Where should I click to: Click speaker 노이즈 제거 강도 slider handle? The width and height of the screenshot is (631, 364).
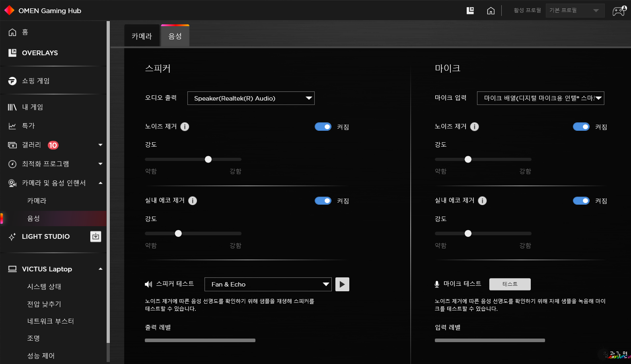tap(208, 159)
